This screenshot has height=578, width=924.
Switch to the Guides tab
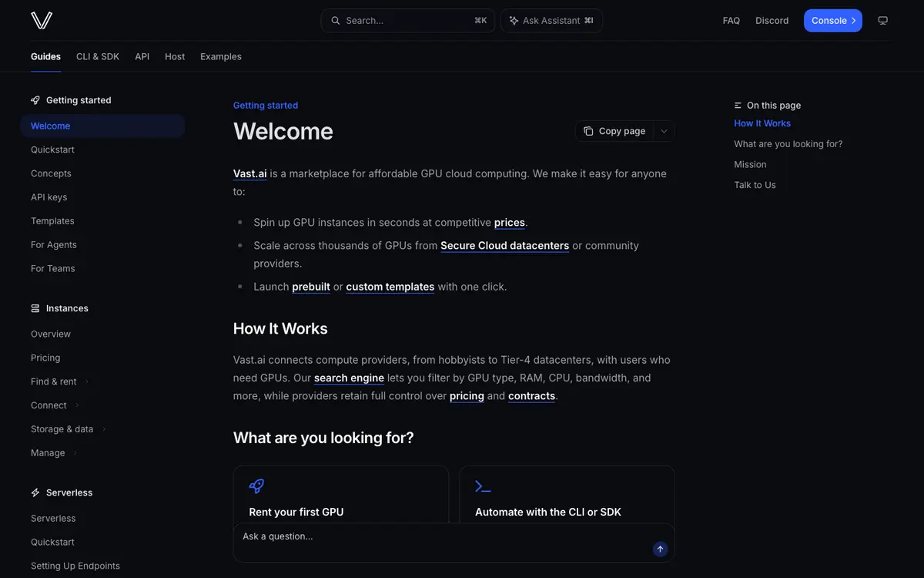point(45,56)
